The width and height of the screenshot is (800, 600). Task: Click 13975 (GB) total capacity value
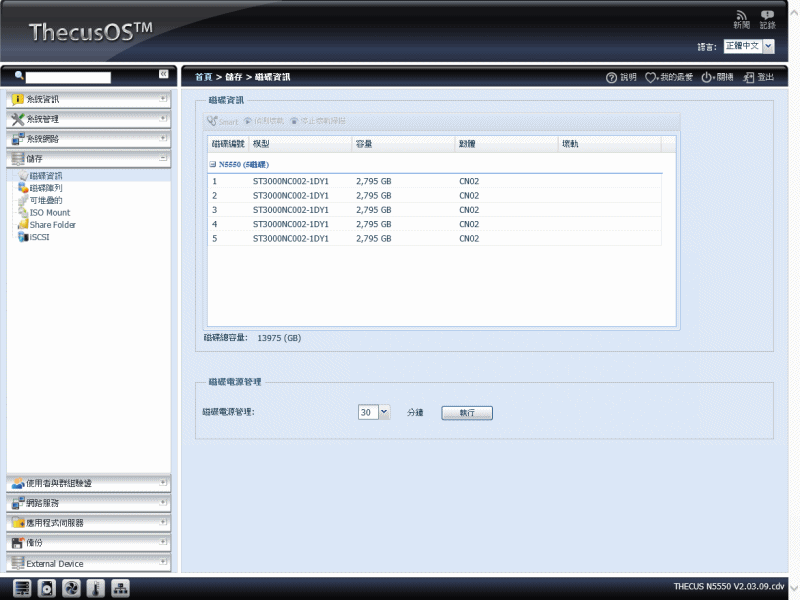279,338
